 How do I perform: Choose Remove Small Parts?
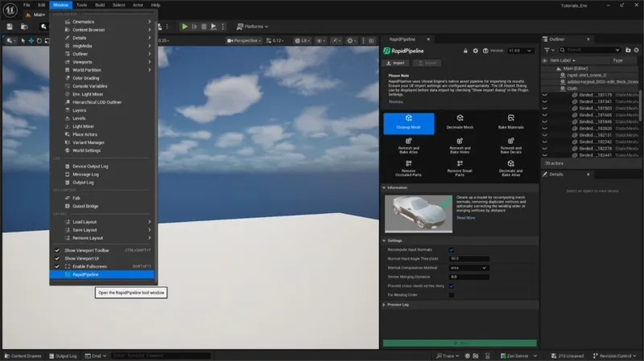coord(460,169)
